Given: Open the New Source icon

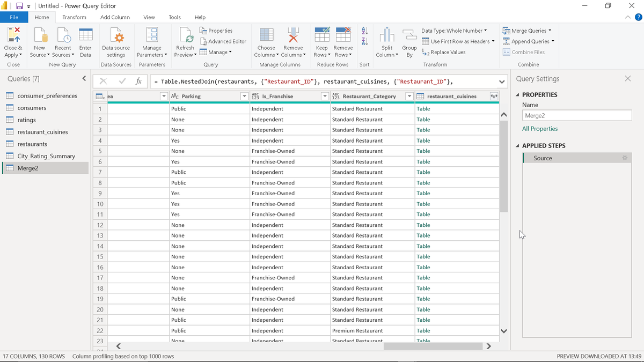Looking at the screenshot, I should point(40,34).
